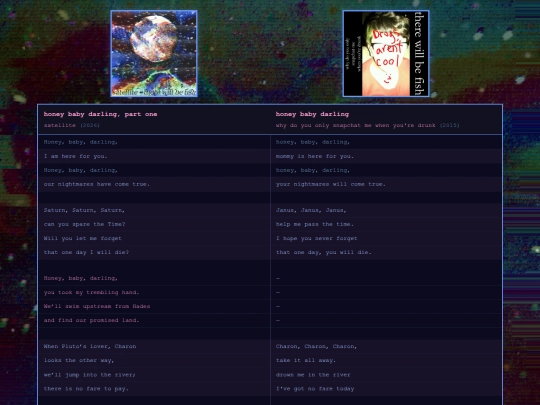The width and height of the screenshot is (540, 405).
Task: Click the right column title 'honey baby darling'
Action: (312, 114)
